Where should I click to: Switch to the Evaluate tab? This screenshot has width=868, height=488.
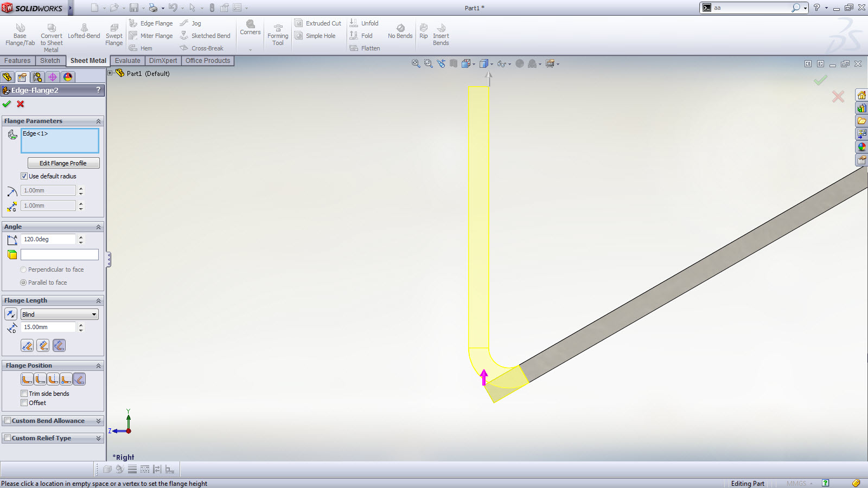[127, 61]
